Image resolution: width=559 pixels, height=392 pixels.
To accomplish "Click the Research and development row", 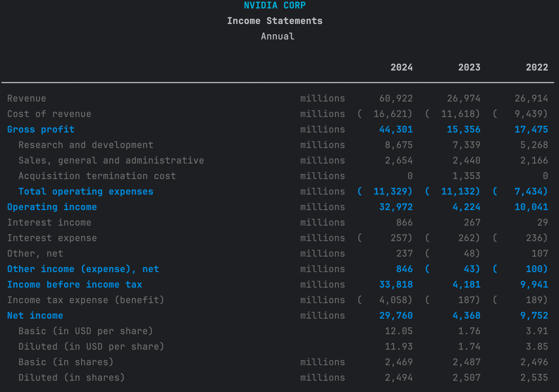I will pyautogui.click(x=278, y=145).
